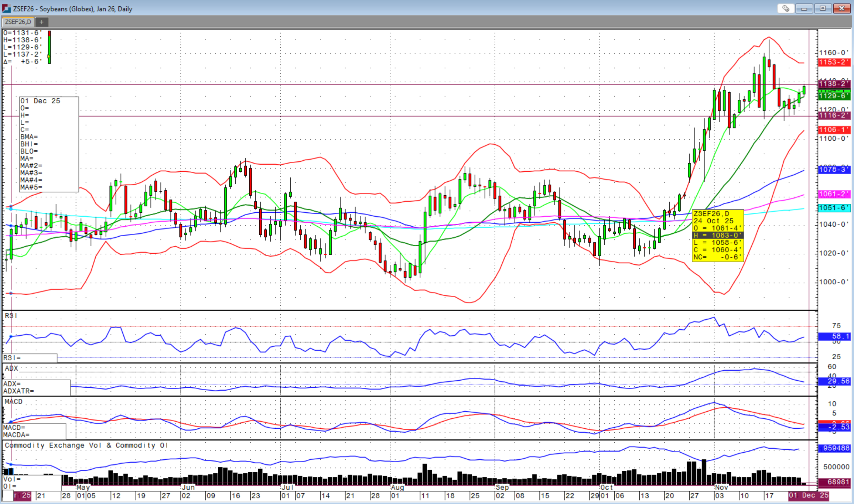This screenshot has height=504, width=854.
Task: Minimize the soybeans chart window
Action: click(804, 8)
